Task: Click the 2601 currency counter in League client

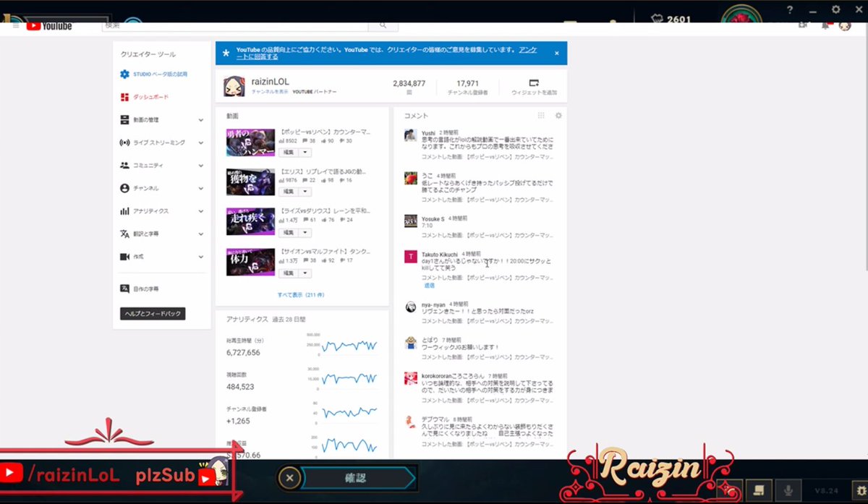Action: [x=671, y=19]
